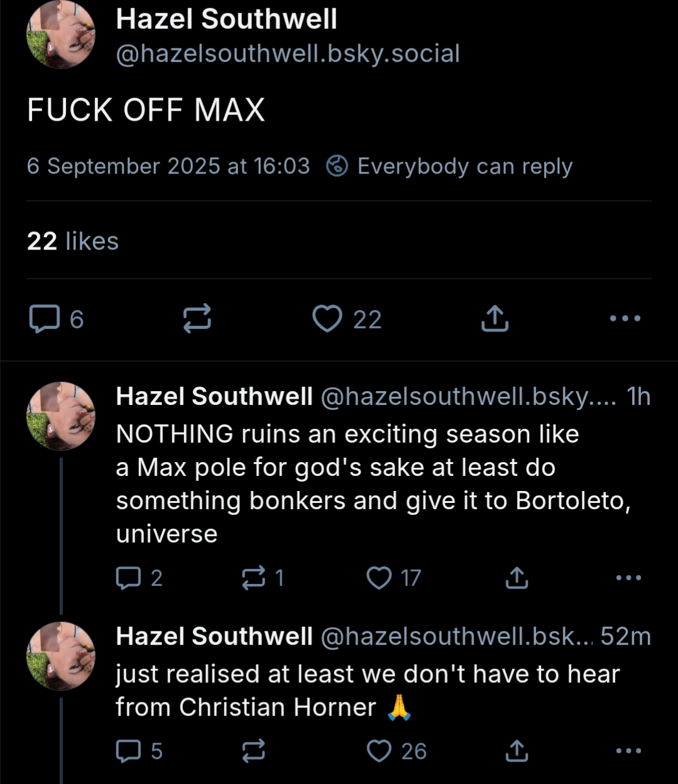Reply to the FUCK OFF MAX post
Viewport: 678px width, 784px height.
click(45, 318)
